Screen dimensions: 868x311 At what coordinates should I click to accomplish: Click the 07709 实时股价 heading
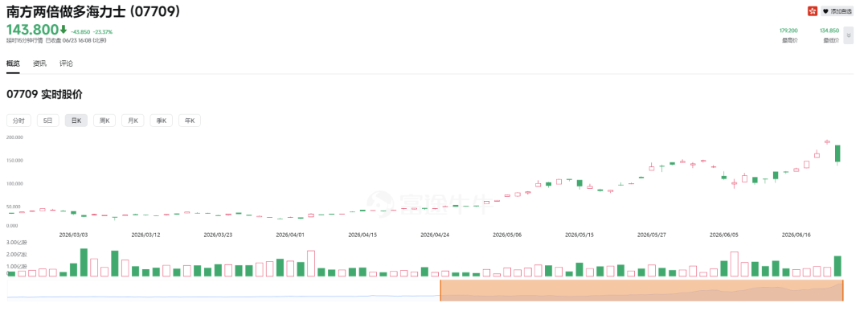pyautogui.click(x=44, y=95)
